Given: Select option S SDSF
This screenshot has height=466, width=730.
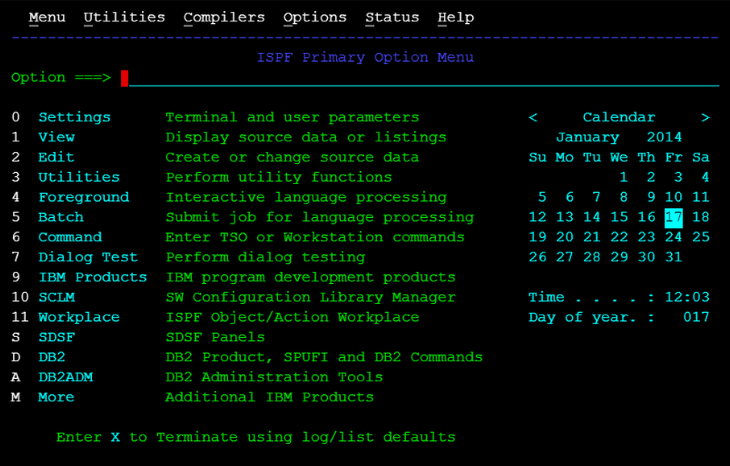Looking at the screenshot, I should [x=56, y=338].
